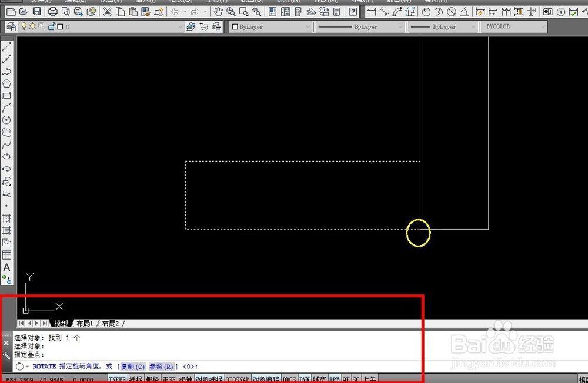Switch to the 布局2 layout tab
Image resolution: width=588 pixels, height=383 pixels.
pyautogui.click(x=111, y=323)
